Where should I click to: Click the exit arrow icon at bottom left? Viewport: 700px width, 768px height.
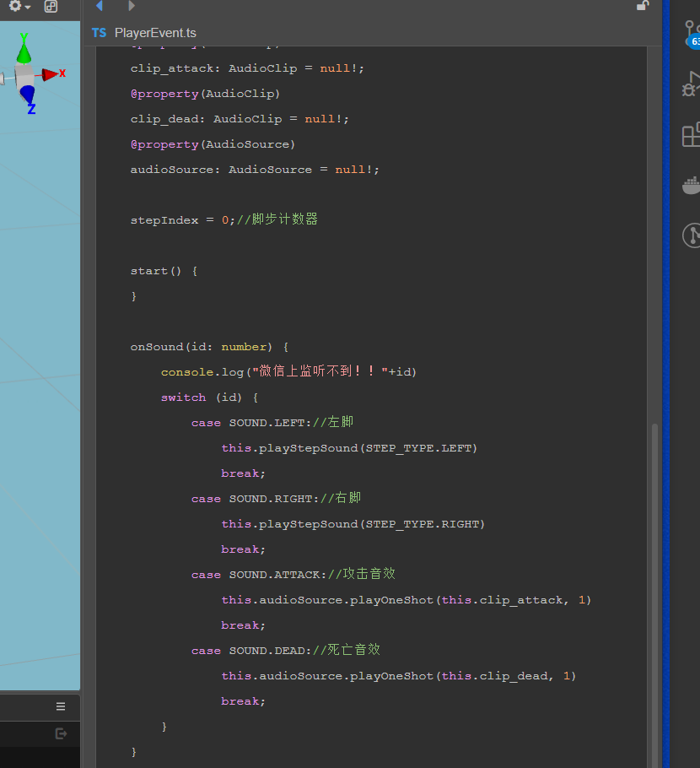pos(61,733)
